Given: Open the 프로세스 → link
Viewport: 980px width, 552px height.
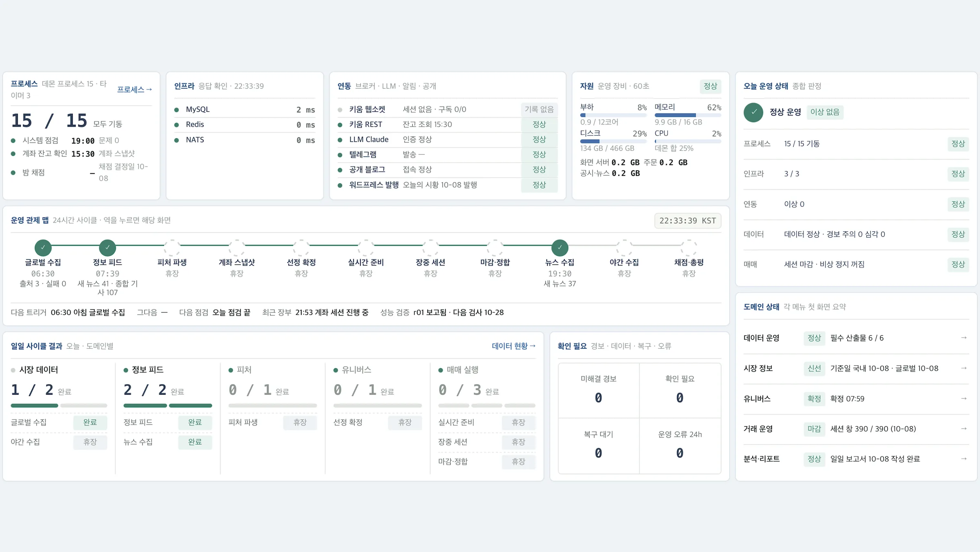Looking at the screenshot, I should (134, 89).
